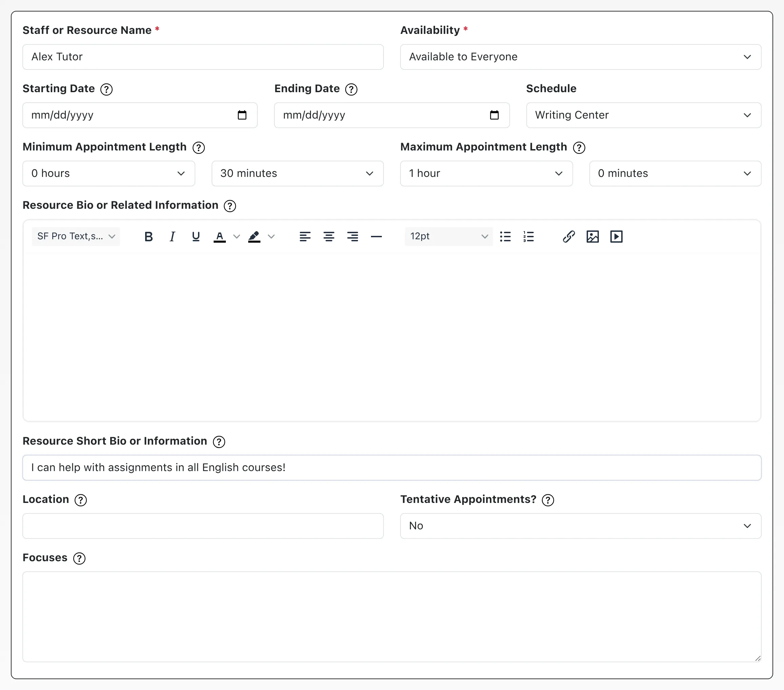Click the Resource Short Bio text field

pos(392,468)
